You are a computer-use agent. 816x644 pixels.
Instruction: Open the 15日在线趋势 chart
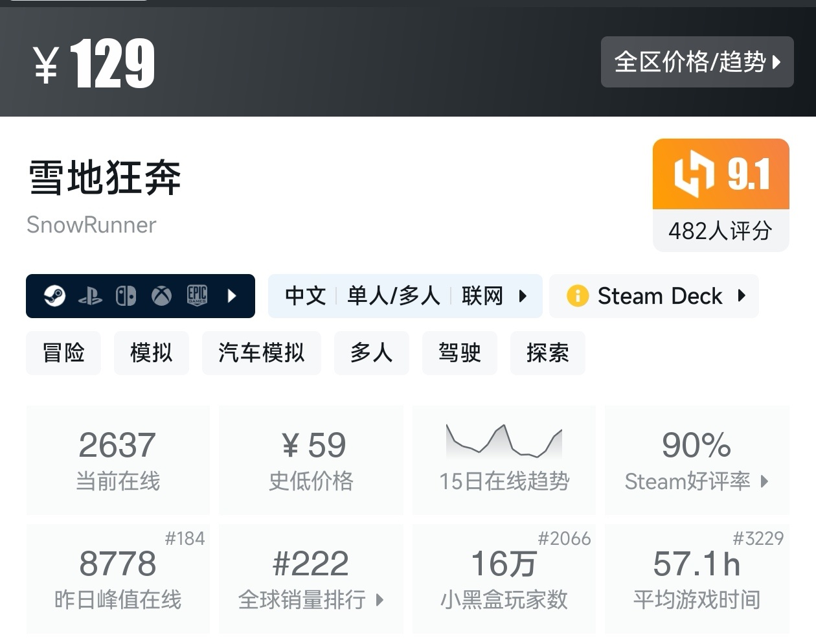[x=504, y=460]
